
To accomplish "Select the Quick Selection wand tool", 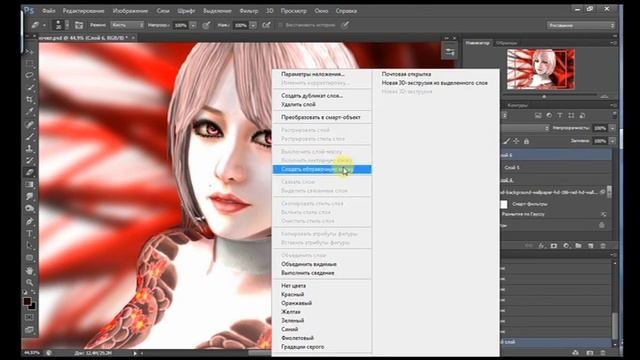I will pyautogui.click(x=29, y=87).
